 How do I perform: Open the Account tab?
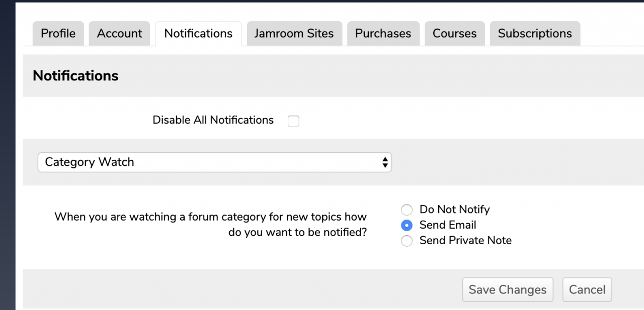click(x=119, y=34)
